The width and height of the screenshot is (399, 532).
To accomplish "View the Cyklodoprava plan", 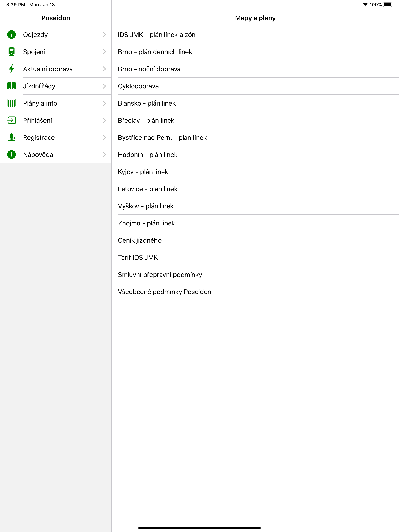I will [255, 86].
